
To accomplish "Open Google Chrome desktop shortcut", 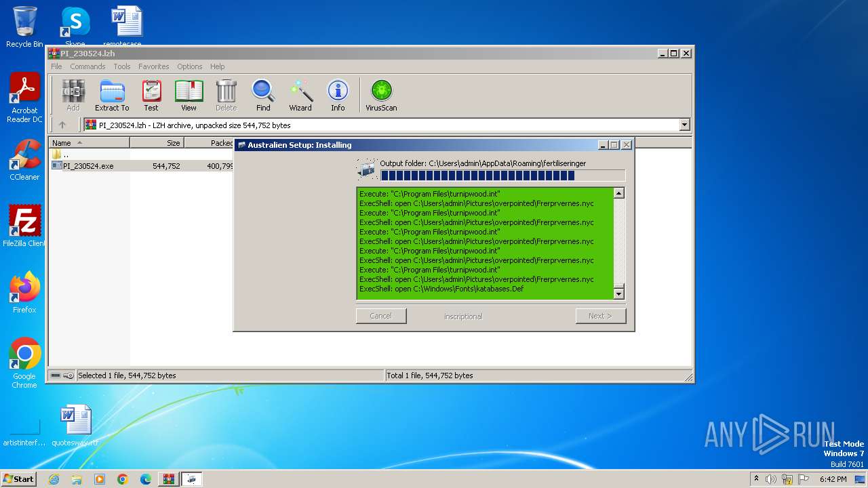I will coord(24,363).
